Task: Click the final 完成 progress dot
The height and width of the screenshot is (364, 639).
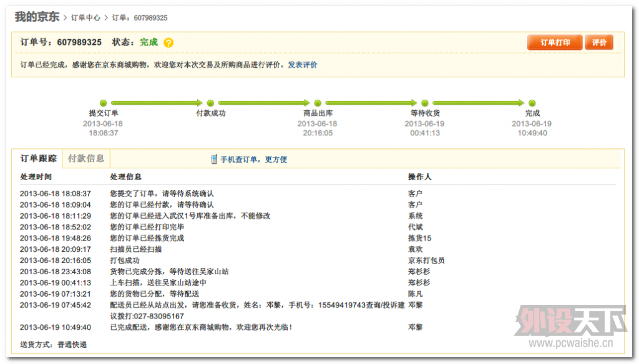Action: [x=532, y=103]
